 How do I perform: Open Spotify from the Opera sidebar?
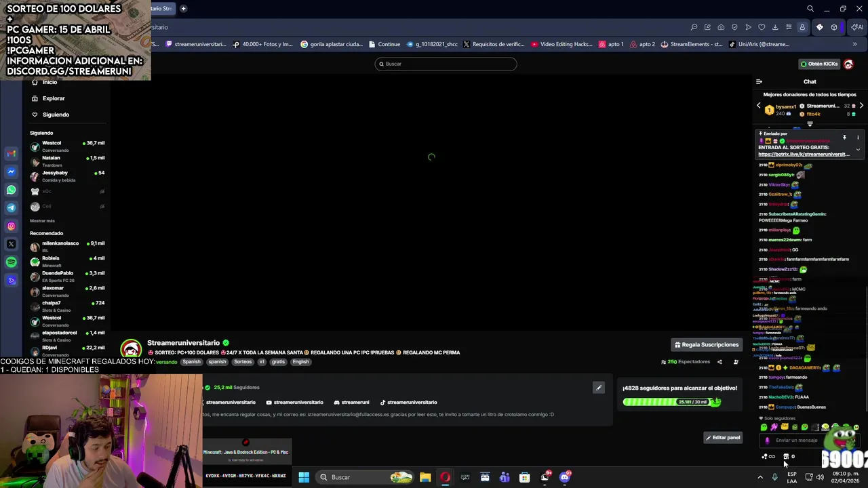point(11,262)
